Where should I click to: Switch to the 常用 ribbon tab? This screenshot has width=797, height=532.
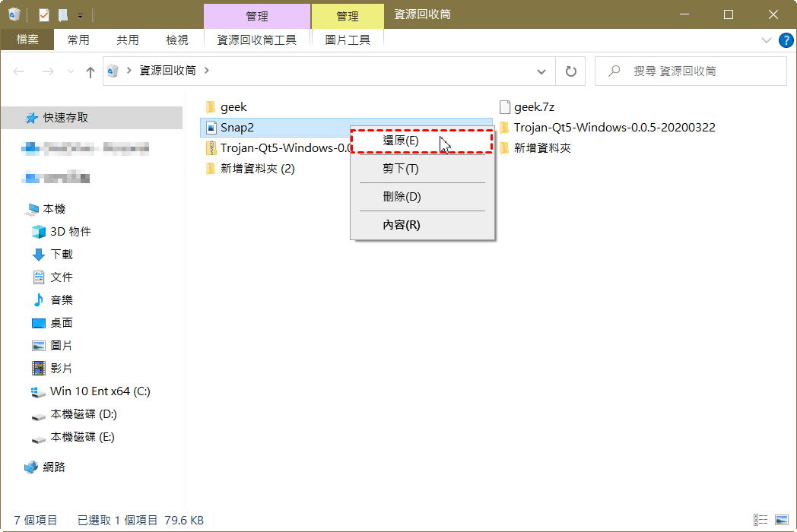[x=78, y=40]
